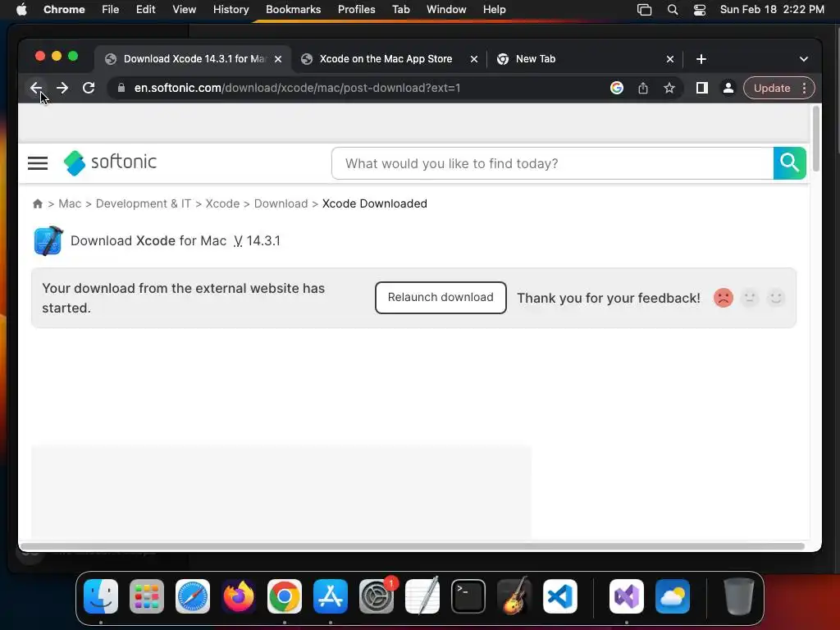
Task: Open the Tab menu in menu bar
Action: tap(400, 10)
